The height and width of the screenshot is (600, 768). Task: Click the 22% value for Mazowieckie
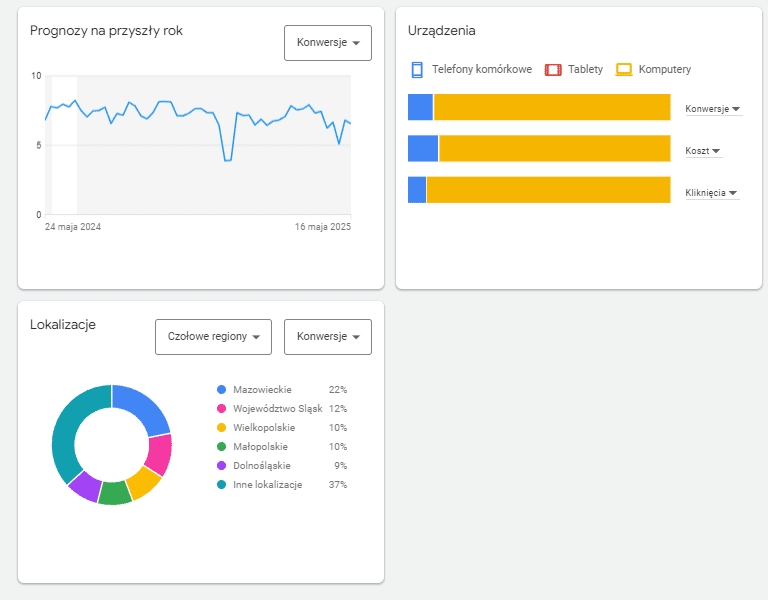[x=338, y=390]
